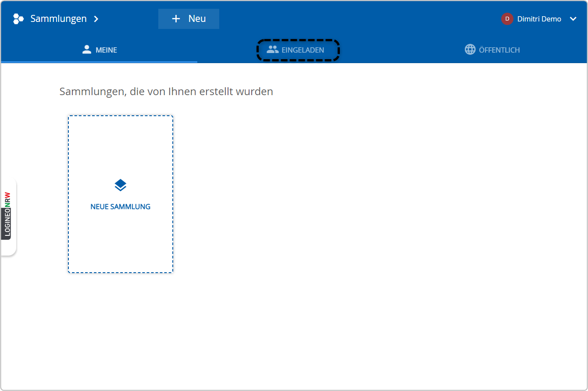Switch to the MEINE tab

(x=99, y=50)
